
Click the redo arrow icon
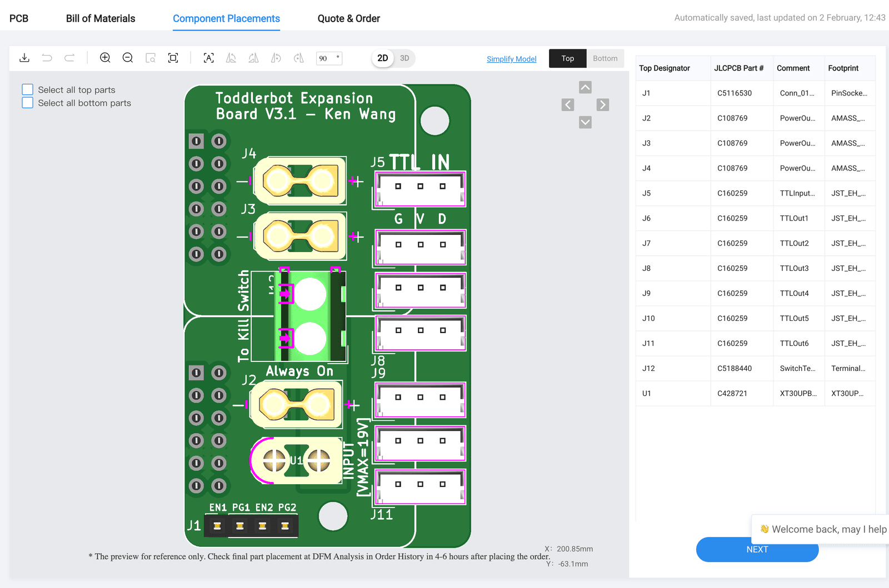coord(69,58)
